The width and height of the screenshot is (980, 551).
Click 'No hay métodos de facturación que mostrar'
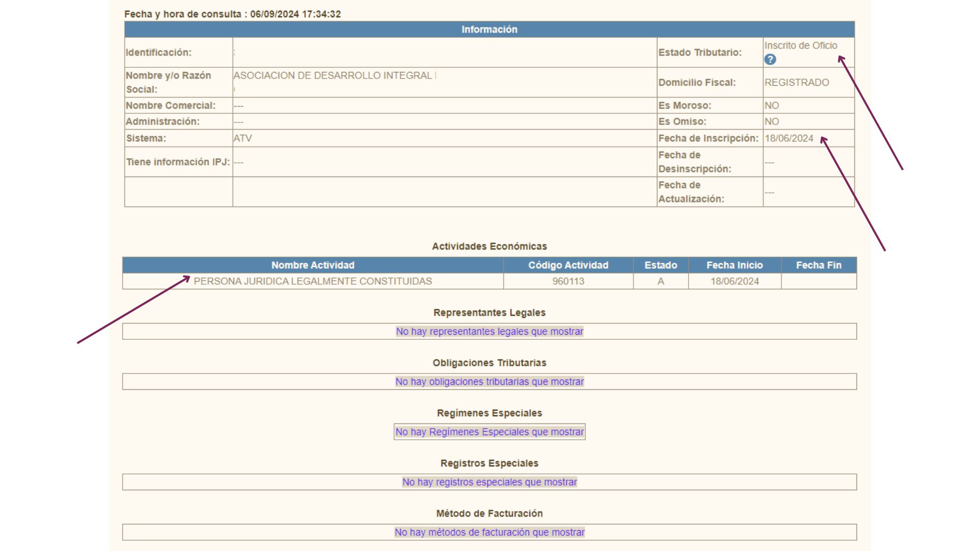[x=489, y=532]
